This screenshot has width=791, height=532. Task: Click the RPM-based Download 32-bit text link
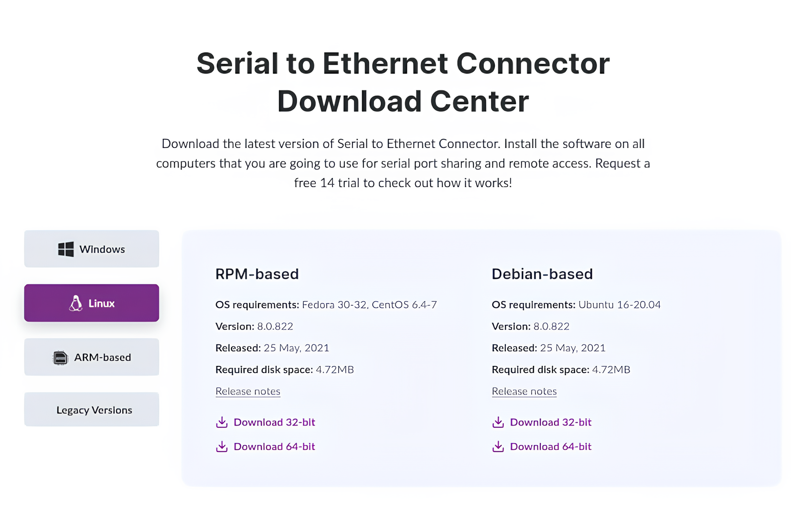(274, 422)
